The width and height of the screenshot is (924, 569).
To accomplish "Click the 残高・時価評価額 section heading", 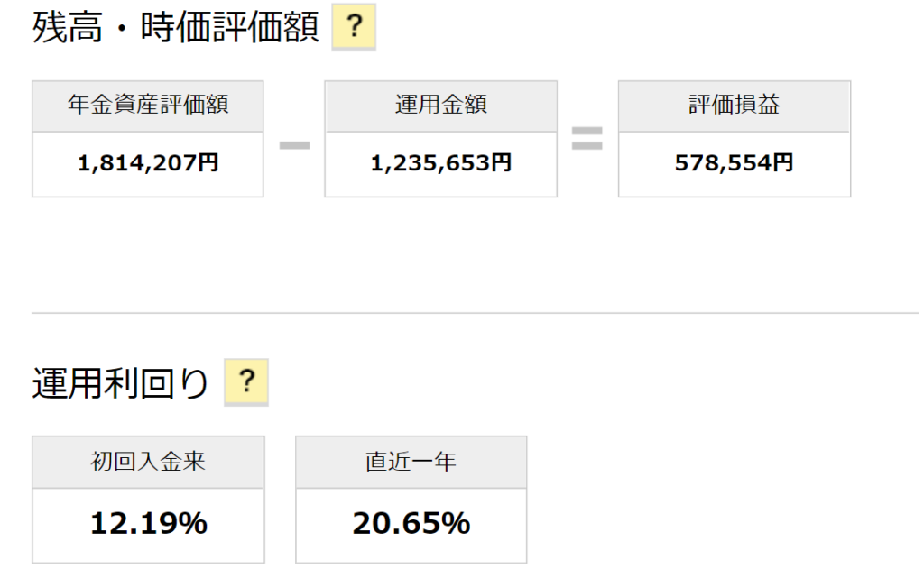I will click(x=176, y=27).
